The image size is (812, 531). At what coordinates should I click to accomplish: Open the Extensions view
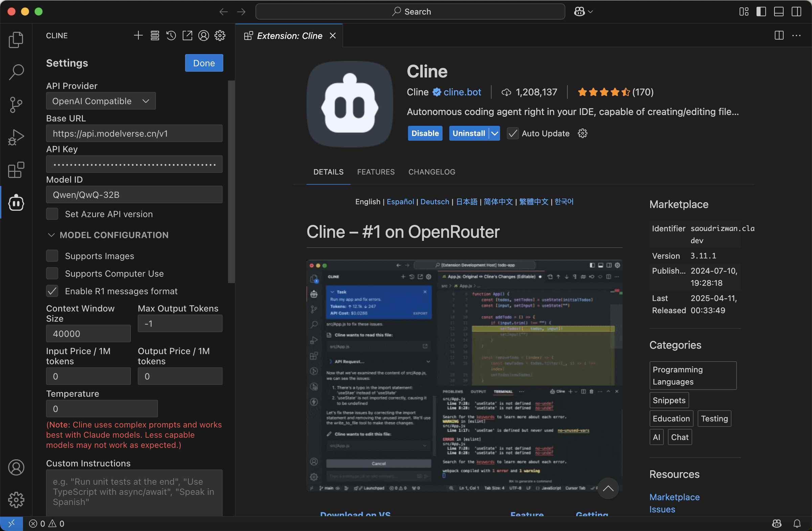[16, 170]
